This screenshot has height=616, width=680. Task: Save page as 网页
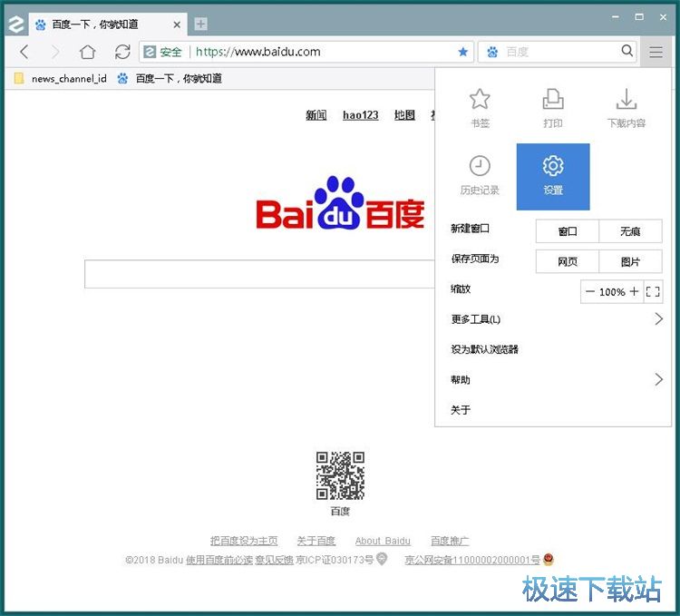click(568, 261)
